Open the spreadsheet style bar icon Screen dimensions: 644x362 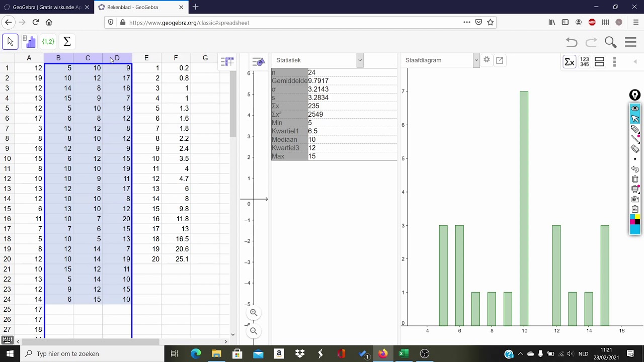pos(227,61)
